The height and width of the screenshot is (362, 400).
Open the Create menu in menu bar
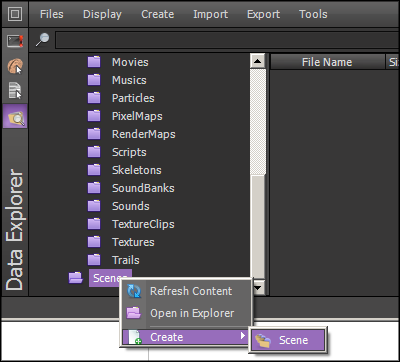158,14
